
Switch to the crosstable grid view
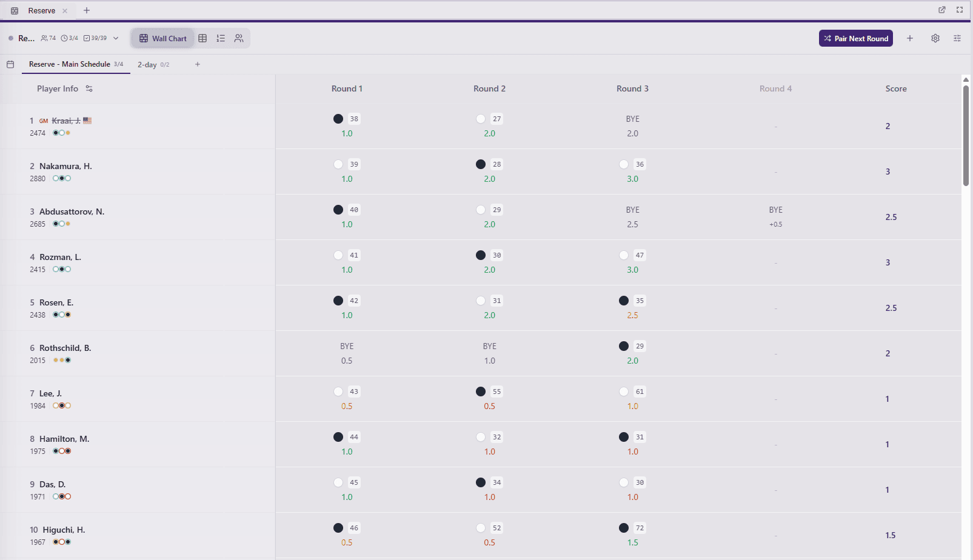coord(202,38)
